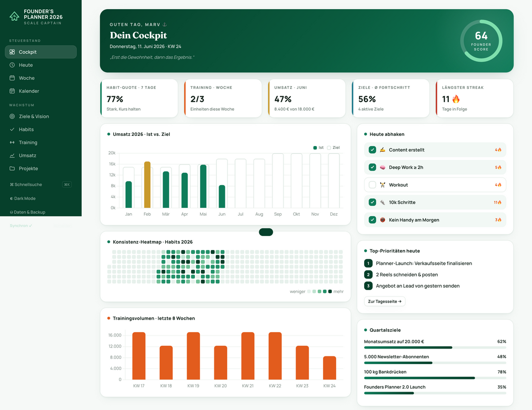
Task: Switch to the Kalender page
Action: 41,91
